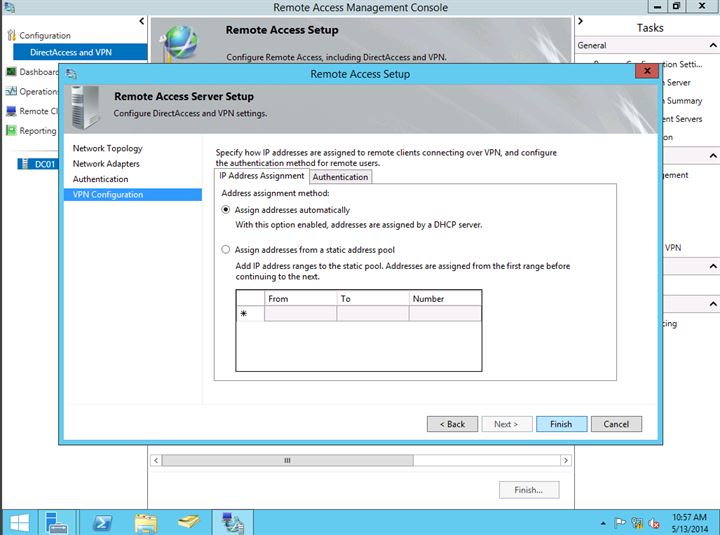Select VPN Configuration step
The width and height of the screenshot is (720, 535).
(x=133, y=195)
